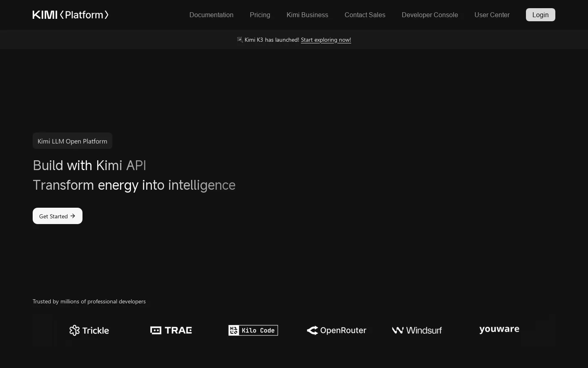Screen dimensions: 588x368
Task: Click the Build with Kimi API heading
Action: 89,165
